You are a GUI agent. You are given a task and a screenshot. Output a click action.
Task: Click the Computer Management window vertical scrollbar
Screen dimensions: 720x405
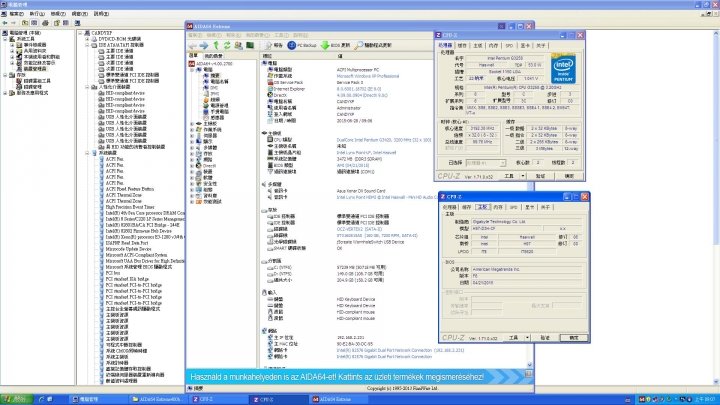[x=716, y=207]
